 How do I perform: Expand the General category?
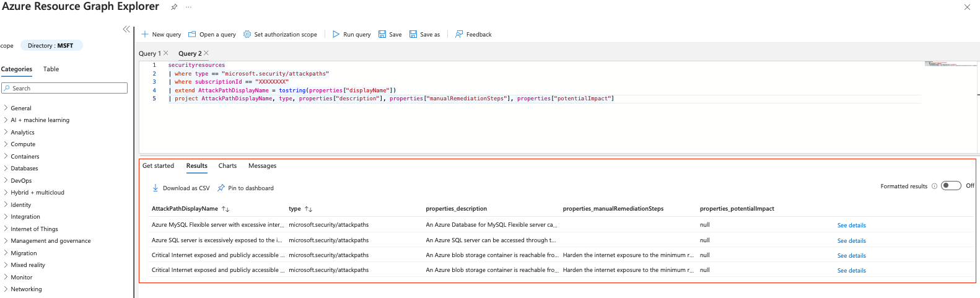point(6,108)
